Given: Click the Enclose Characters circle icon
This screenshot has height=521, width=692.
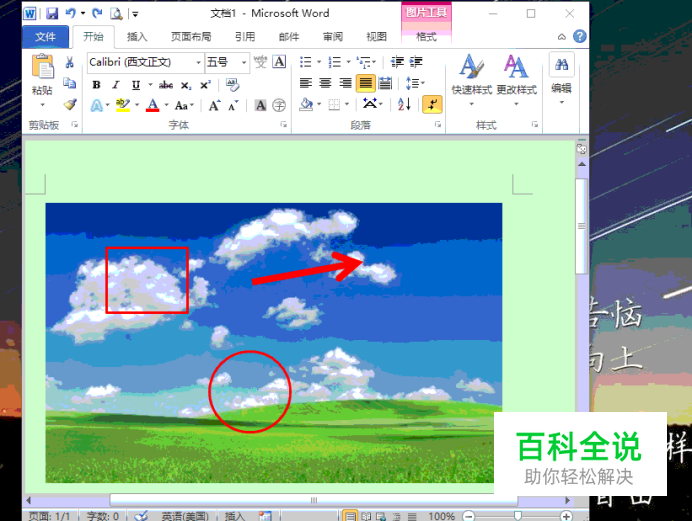Looking at the screenshot, I should tap(279, 105).
